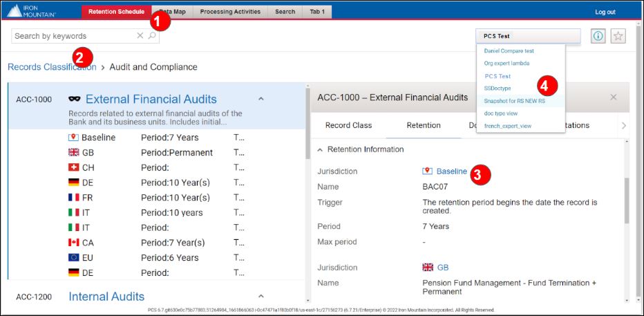644x316 pixels.
Task: Collapse the External Financial Audits class
Action: tap(261, 99)
